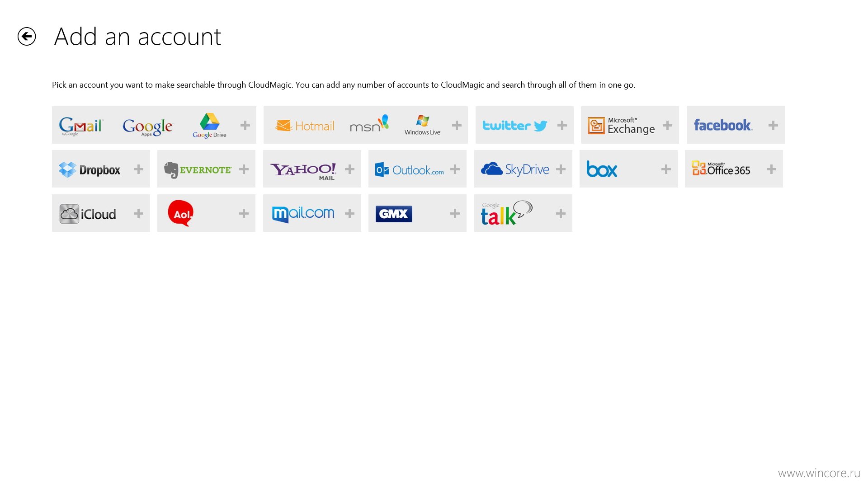Go back using the back arrow
Viewport: 868px width, 488px height.
click(x=27, y=37)
